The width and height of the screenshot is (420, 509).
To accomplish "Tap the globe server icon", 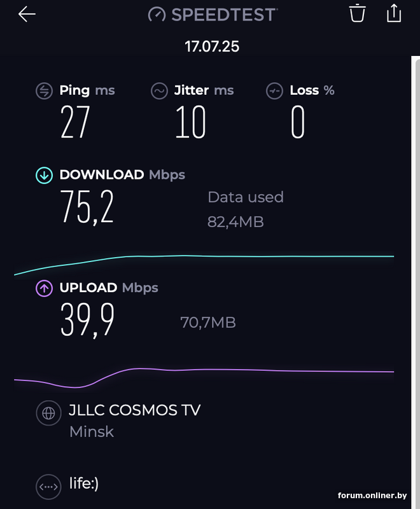I will click(x=48, y=413).
